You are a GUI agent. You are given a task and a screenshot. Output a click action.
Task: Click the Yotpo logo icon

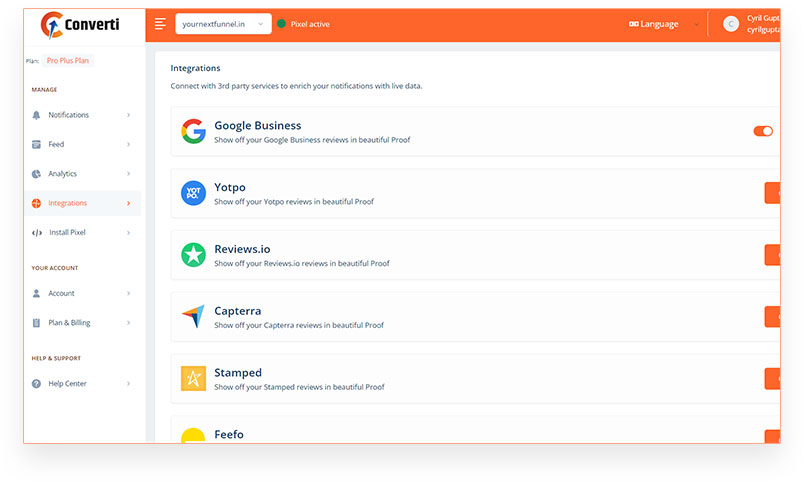[193, 193]
